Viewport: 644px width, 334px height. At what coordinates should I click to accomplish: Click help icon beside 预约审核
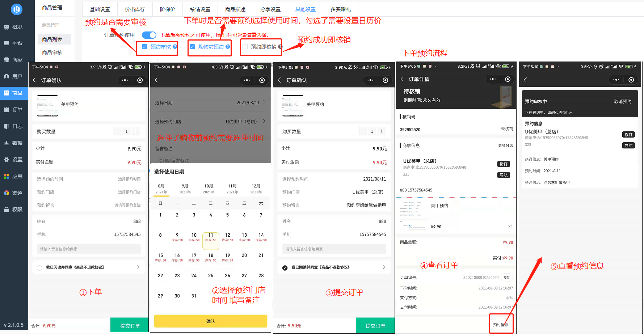point(175,47)
